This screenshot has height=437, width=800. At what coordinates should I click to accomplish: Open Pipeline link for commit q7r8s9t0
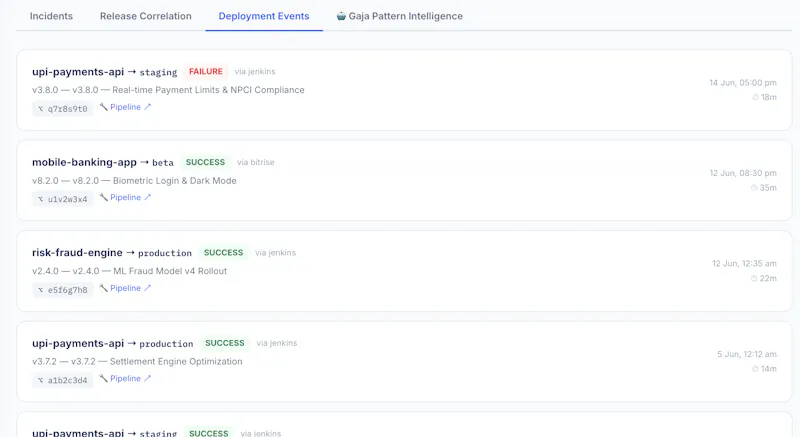pos(126,107)
